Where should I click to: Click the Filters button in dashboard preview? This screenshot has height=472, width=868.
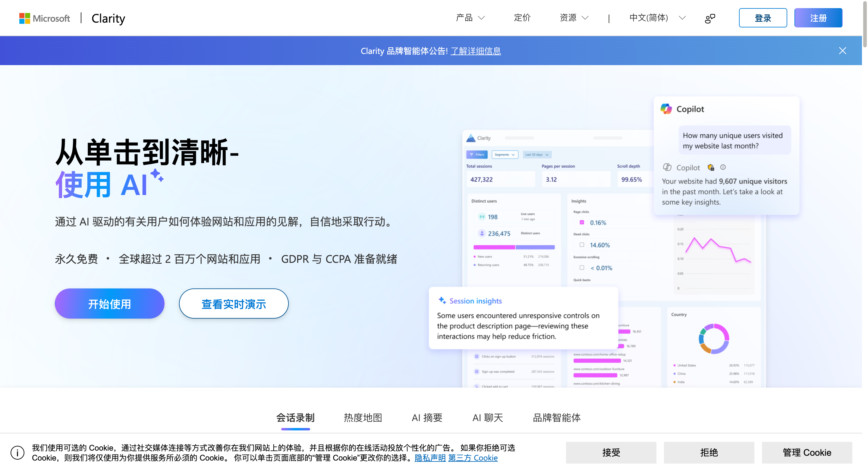[476, 155]
